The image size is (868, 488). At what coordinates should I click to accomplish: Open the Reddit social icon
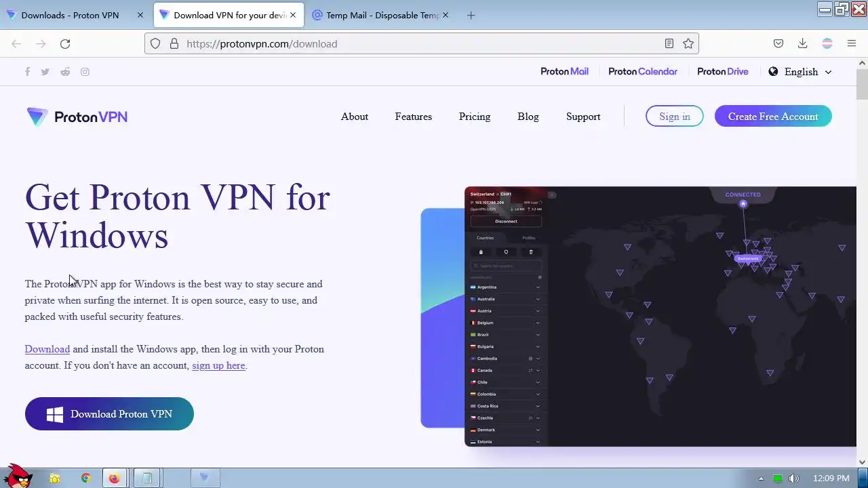[x=65, y=72]
